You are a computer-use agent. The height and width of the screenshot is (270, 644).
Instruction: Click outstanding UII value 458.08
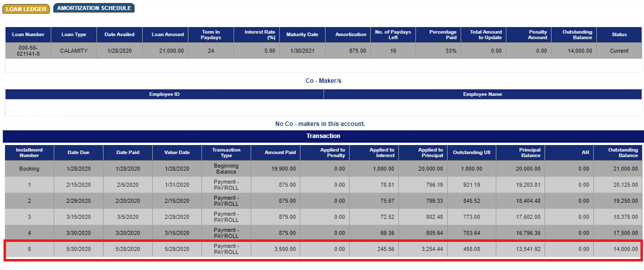472,249
